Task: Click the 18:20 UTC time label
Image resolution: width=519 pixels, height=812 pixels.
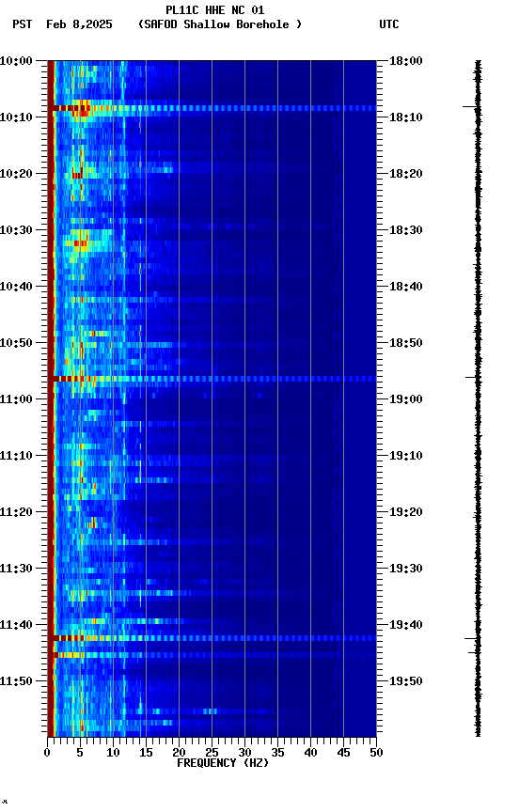Action: click(406, 174)
